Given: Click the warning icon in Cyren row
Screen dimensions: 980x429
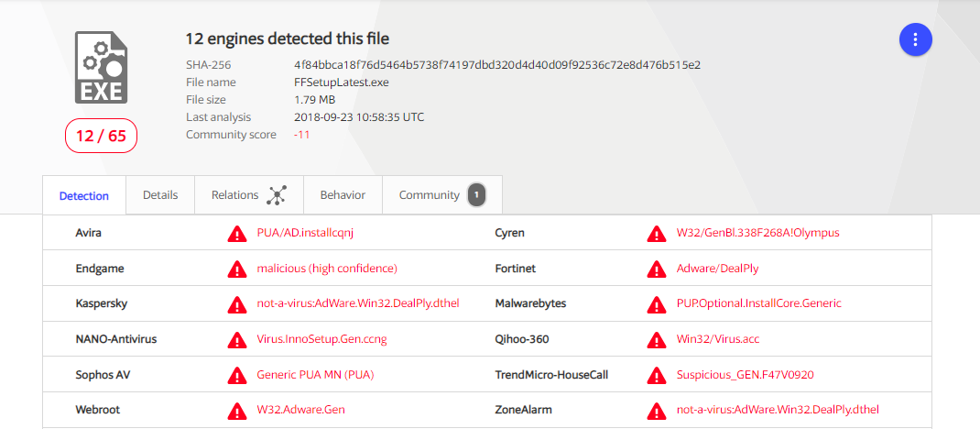Looking at the screenshot, I should [x=657, y=233].
